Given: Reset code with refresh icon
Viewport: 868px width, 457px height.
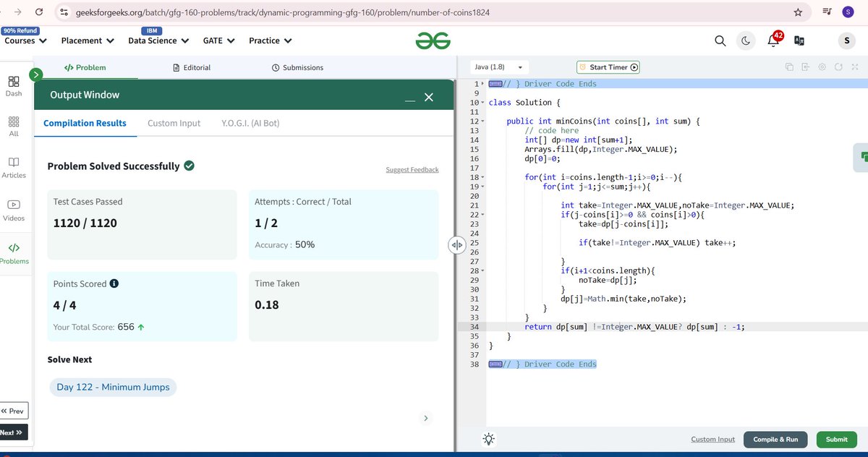Looking at the screenshot, I should pyautogui.click(x=838, y=67).
